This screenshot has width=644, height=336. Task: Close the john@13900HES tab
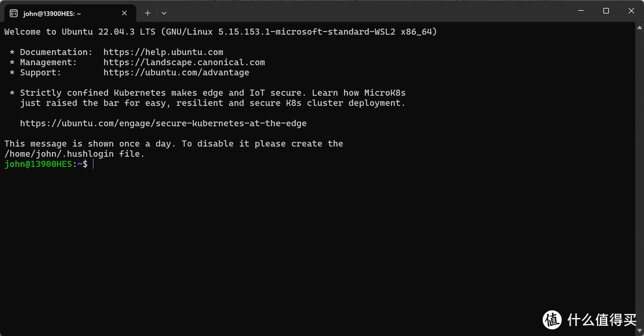click(123, 13)
